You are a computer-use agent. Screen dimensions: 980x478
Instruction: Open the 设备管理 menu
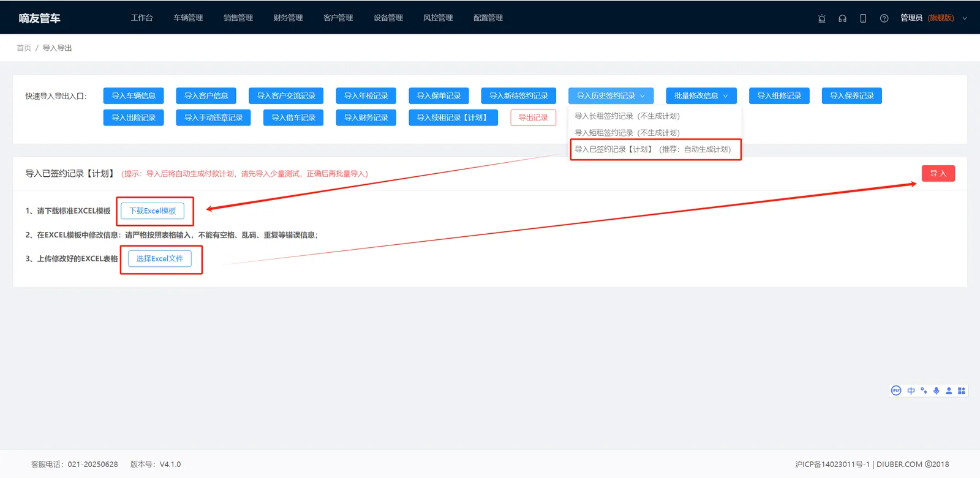click(x=388, y=18)
